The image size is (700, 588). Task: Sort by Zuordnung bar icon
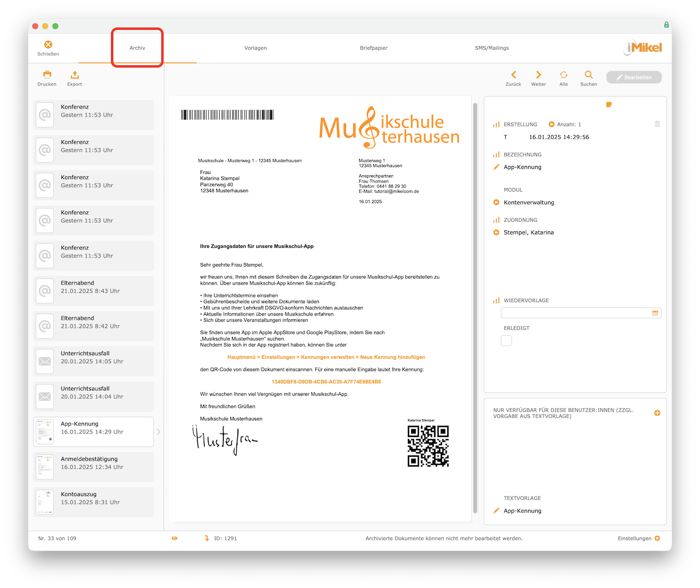(x=496, y=220)
